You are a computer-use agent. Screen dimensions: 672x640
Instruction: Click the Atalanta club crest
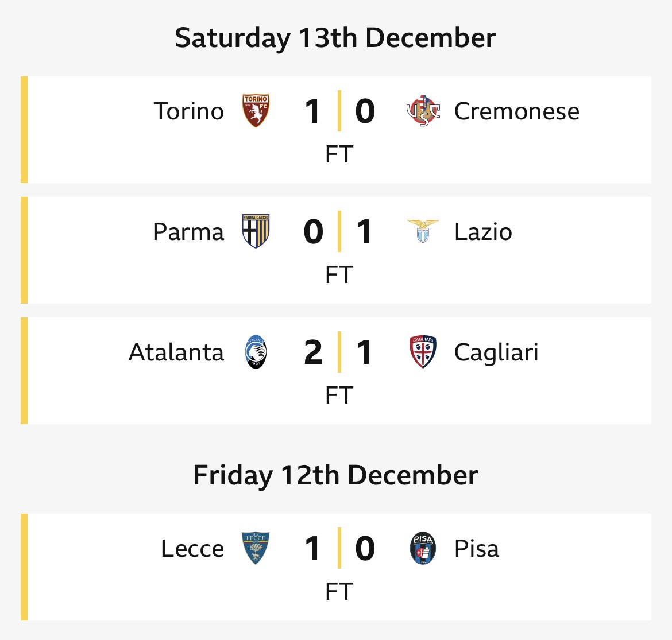point(256,352)
